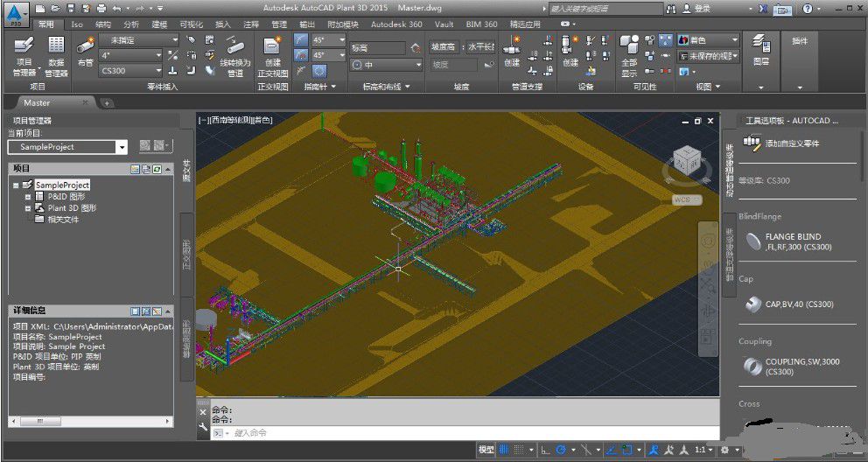868x462 pixels.
Task: Switch to the Autodesk 360 ribbon tab
Action: point(396,24)
